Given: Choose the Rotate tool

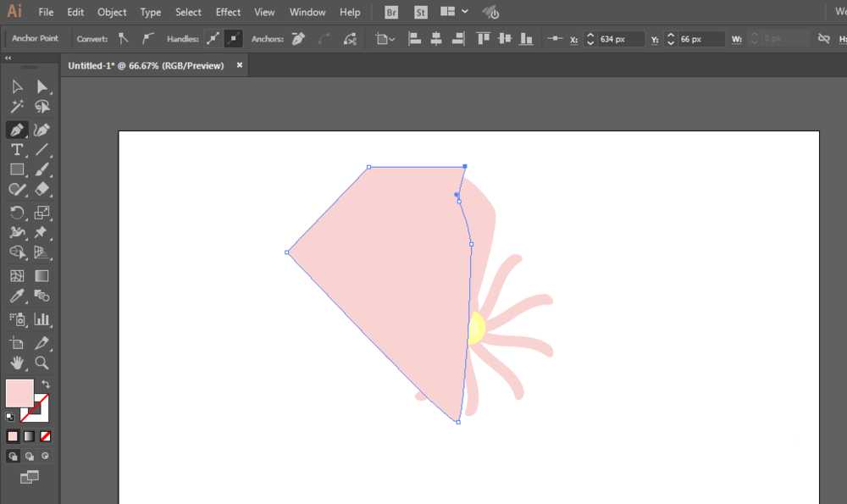Looking at the screenshot, I should click(x=16, y=213).
